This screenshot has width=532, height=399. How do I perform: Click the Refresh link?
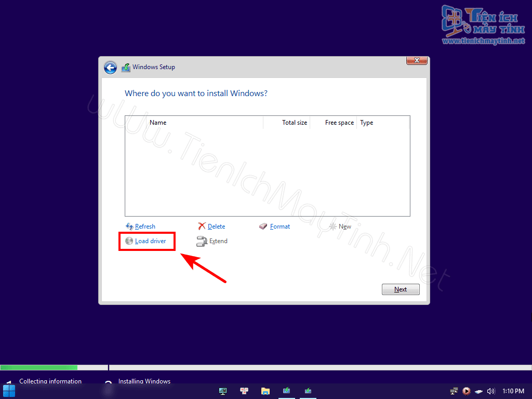[x=145, y=227]
